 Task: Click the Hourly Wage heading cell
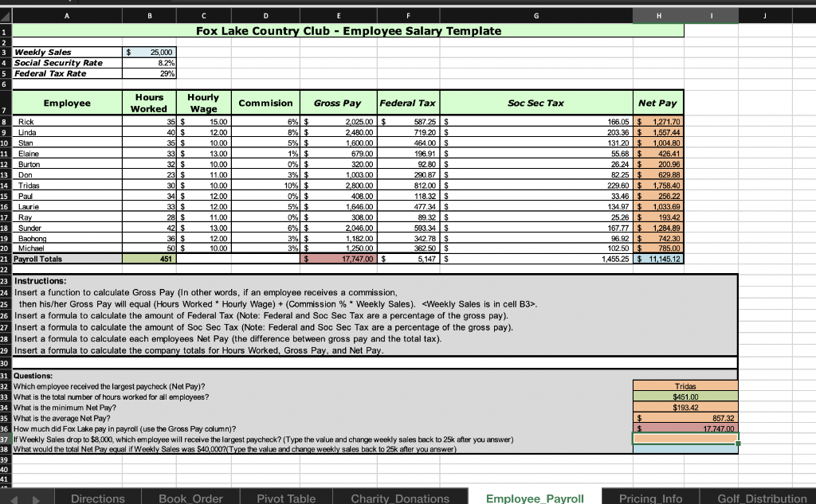point(203,103)
